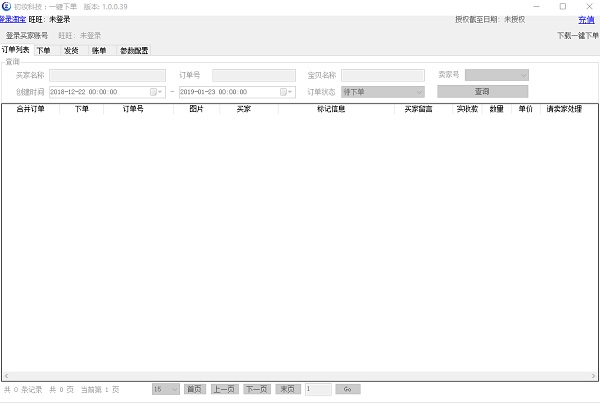The width and height of the screenshot is (600, 403).
Task: Open the 充值 recharge link
Action: pos(586,20)
